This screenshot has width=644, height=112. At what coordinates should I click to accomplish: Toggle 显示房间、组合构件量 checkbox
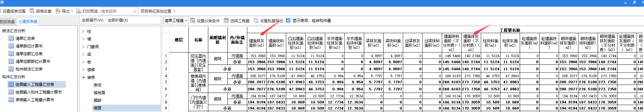click(288, 20)
